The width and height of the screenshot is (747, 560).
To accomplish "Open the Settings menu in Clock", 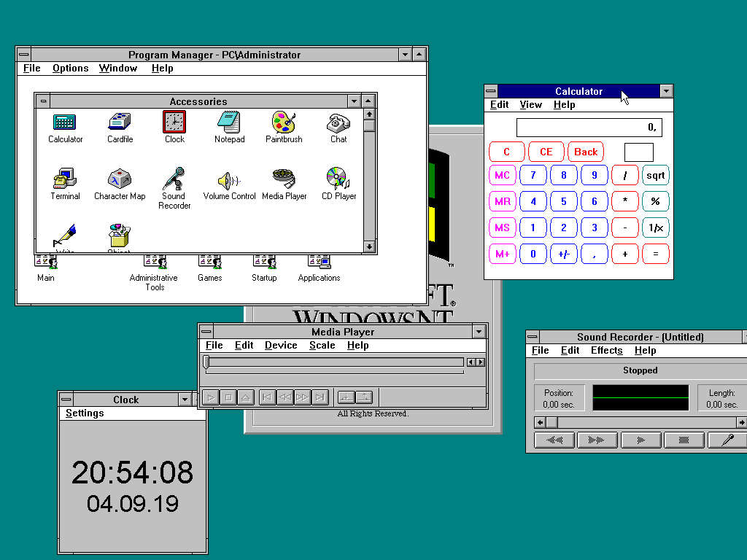I will 85,413.
